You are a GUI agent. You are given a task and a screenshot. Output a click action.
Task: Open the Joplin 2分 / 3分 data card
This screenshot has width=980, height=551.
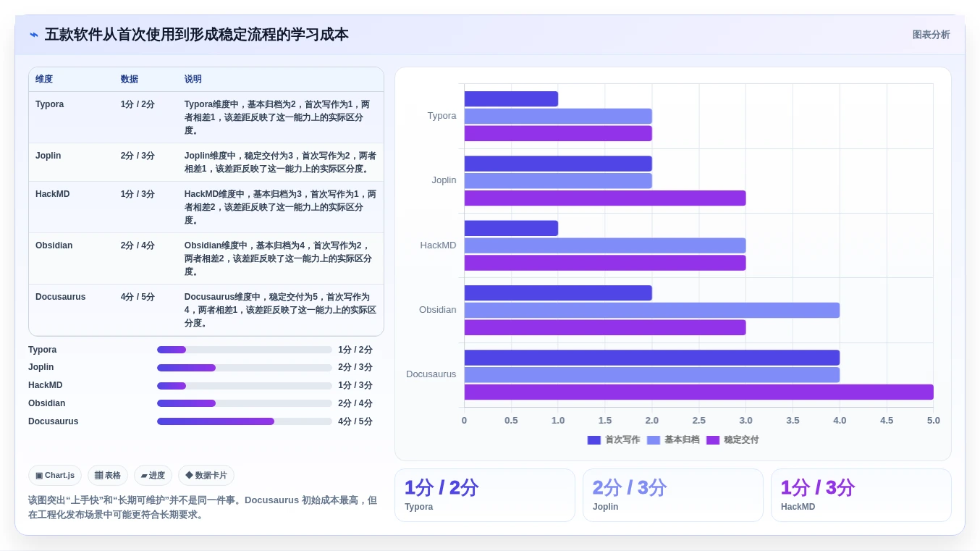[x=673, y=495]
